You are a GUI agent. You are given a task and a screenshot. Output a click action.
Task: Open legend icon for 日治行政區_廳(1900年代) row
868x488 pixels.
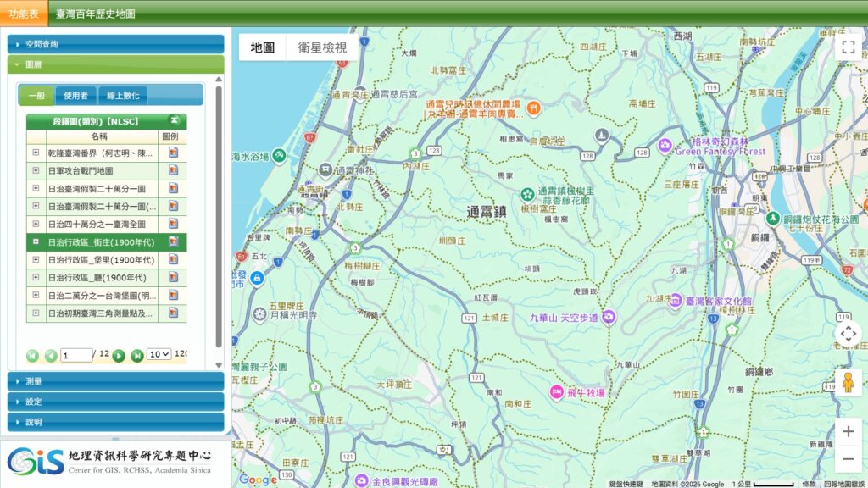pos(173,277)
